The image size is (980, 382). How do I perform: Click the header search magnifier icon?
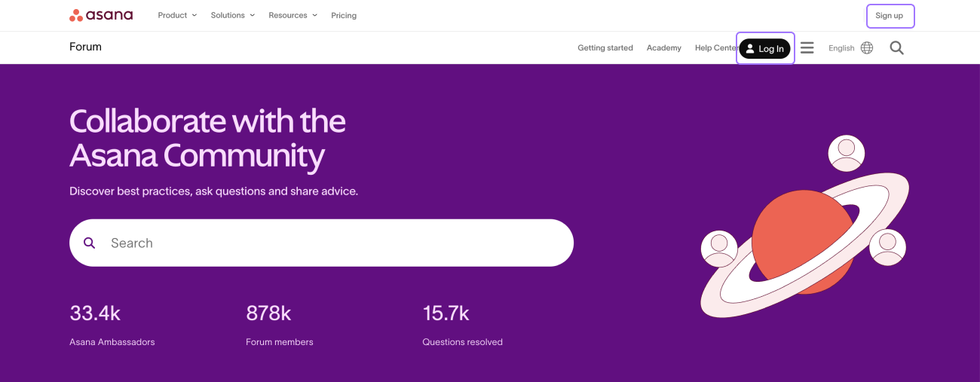[896, 48]
